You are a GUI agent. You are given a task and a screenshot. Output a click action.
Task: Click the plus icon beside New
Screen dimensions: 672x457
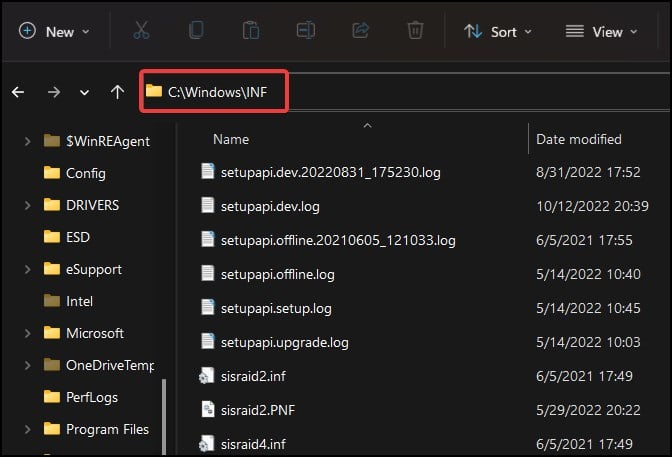tap(27, 31)
